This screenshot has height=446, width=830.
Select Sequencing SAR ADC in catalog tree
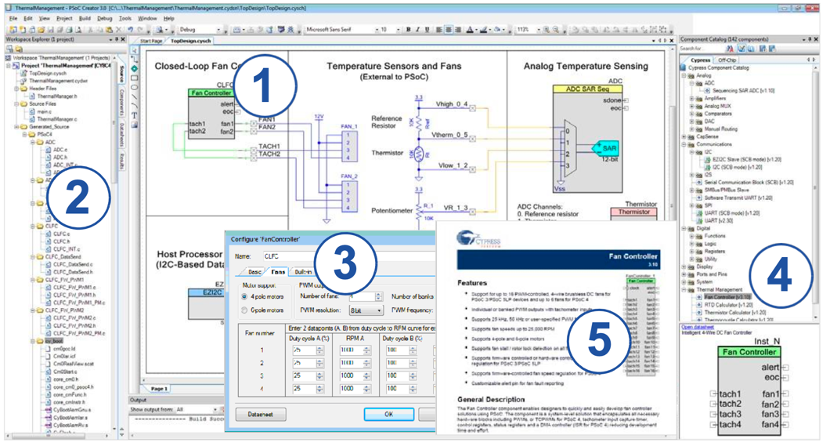tap(743, 90)
